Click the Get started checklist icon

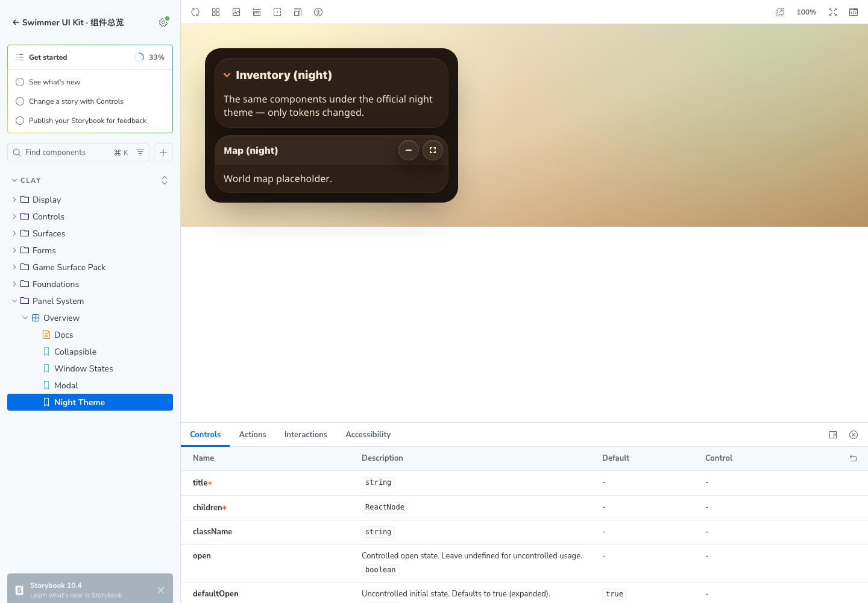[x=20, y=57]
